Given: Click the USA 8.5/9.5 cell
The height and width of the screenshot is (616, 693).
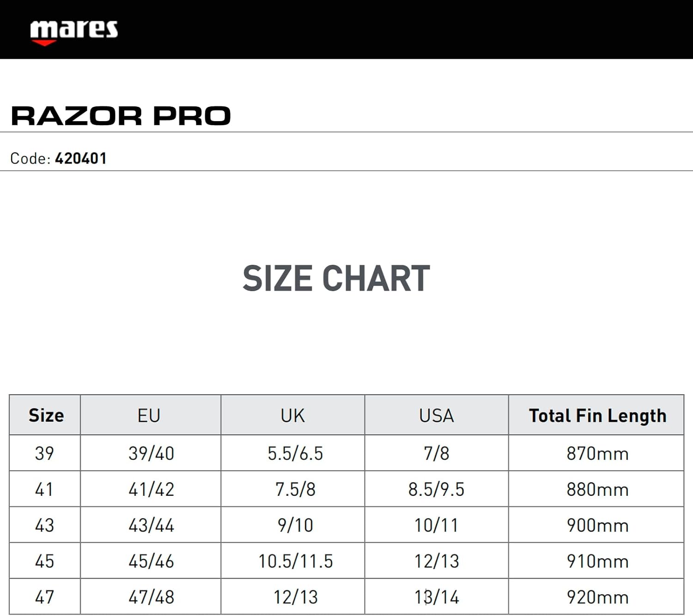Looking at the screenshot, I should [x=436, y=489].
